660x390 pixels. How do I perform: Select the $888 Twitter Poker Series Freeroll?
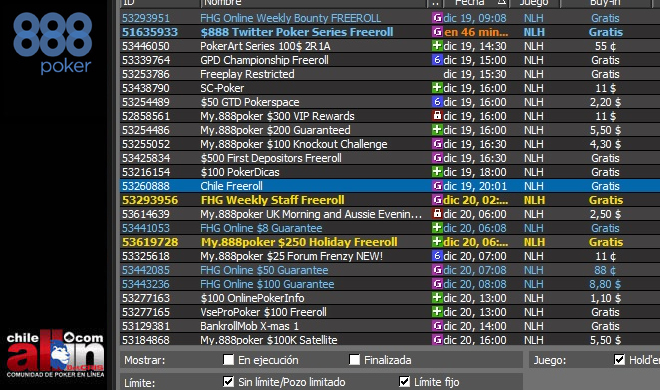tap(390, 32)
